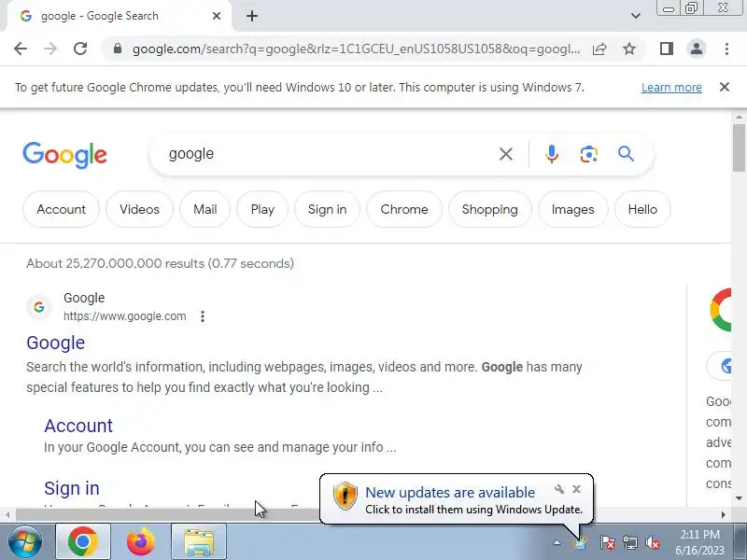Open About this result three dots
The image size is (747, 560).
point(203,316)
